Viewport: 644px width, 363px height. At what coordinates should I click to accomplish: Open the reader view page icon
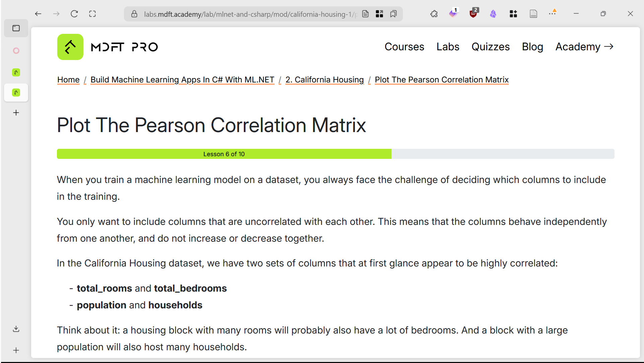point(365,14)
